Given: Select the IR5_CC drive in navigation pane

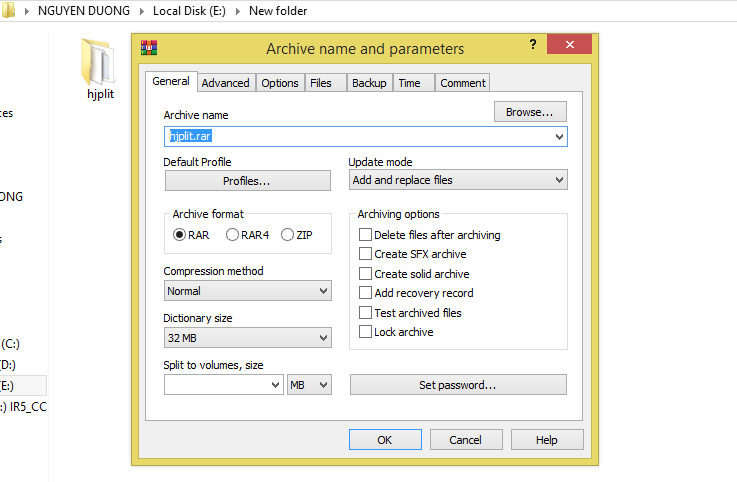Looking at the screenshot, I should [24, 407].
